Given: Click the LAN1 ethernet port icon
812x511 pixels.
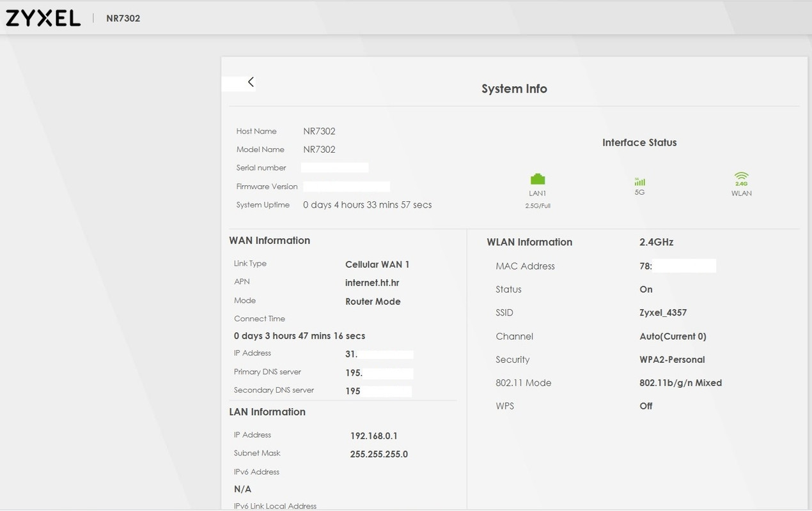Looking at the screenshot, I should (538, 179).
